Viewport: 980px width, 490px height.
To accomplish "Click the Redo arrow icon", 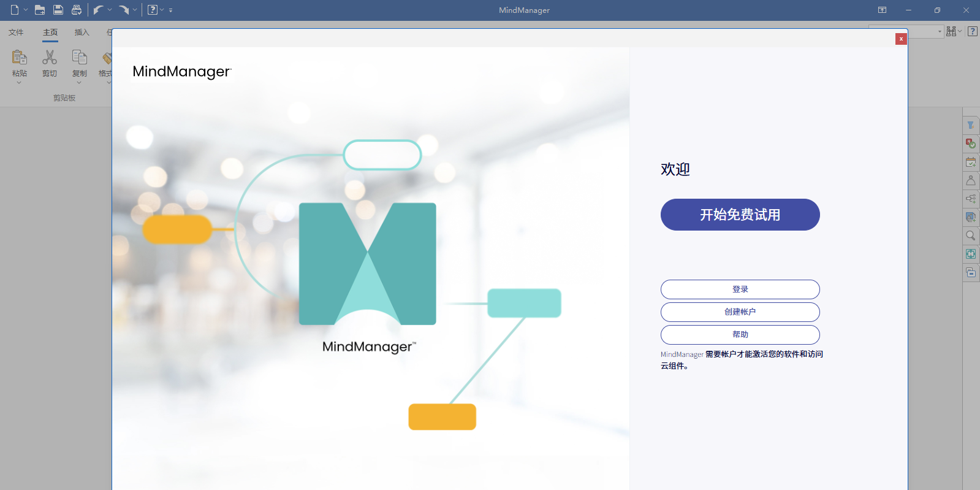I will pos(124,10).
